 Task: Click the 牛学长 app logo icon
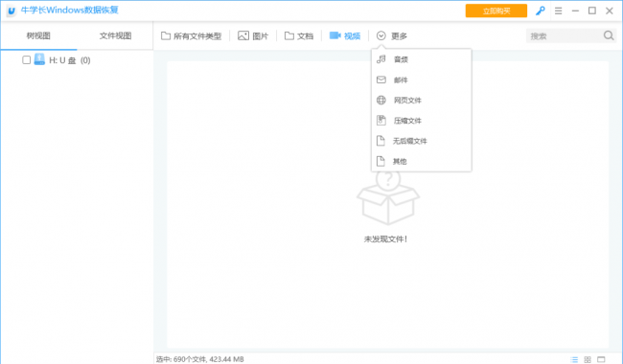pyautogui.click(x=12, y=11)
